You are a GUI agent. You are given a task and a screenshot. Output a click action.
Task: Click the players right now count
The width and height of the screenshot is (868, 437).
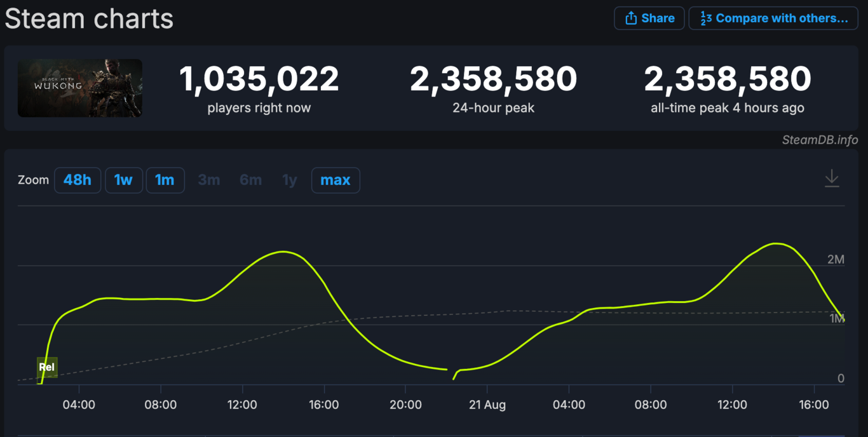pyautogui.click(x=259, y=79)
